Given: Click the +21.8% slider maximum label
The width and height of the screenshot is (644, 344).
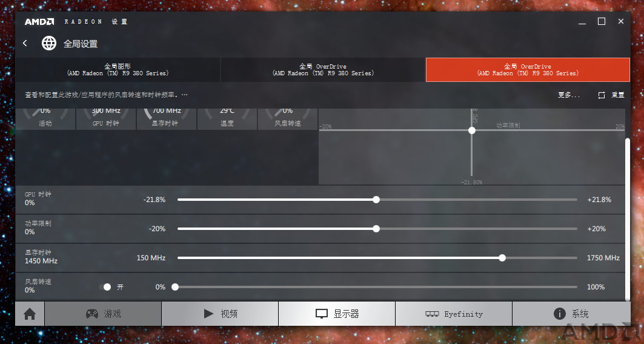Looking at the screenshot, I should coord(599,200).
